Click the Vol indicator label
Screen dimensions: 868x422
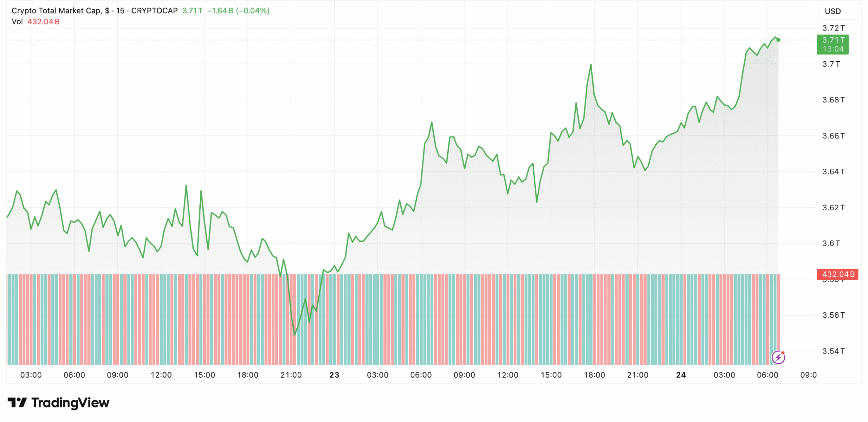click(17, 21)
